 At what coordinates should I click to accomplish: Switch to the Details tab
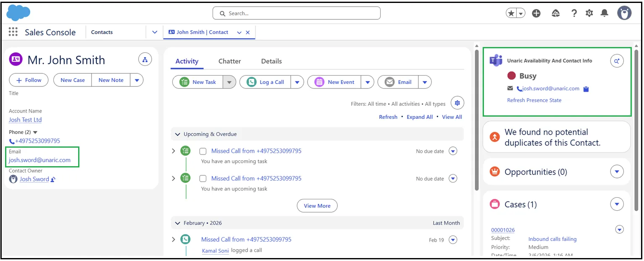click(271, 61)
